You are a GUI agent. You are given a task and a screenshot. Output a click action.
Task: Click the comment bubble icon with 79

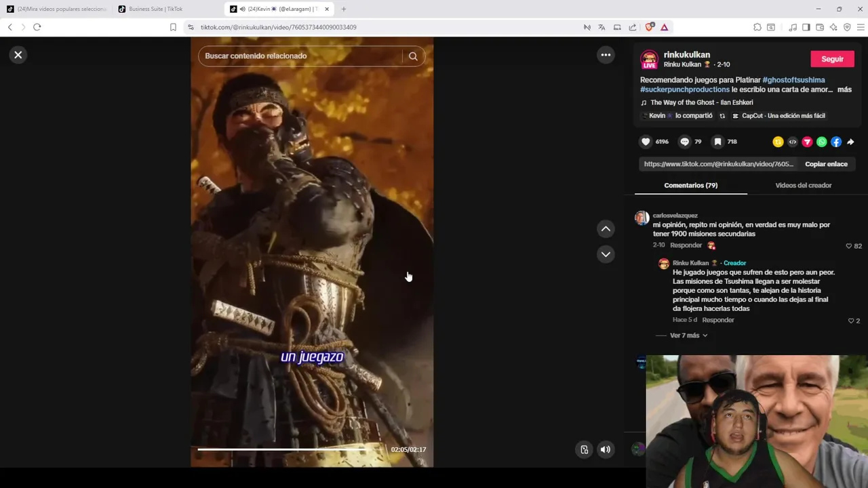tap(684, 142)
